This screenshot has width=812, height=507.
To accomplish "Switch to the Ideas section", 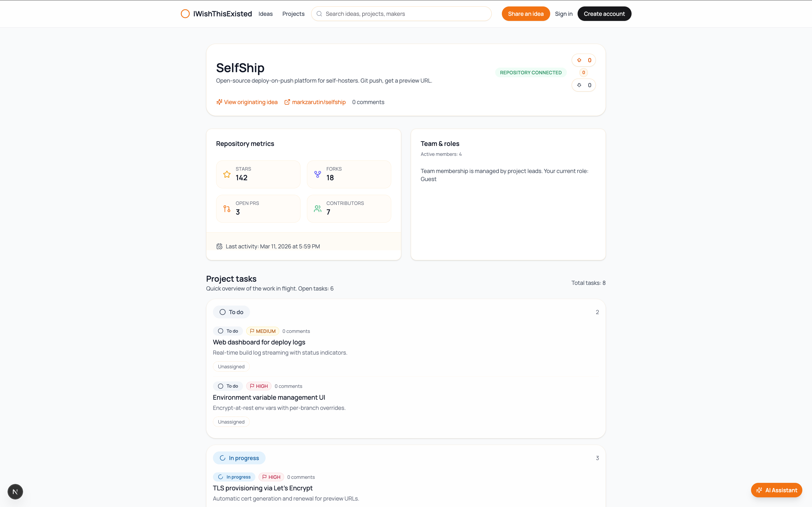I will click(x=265, y=14).
